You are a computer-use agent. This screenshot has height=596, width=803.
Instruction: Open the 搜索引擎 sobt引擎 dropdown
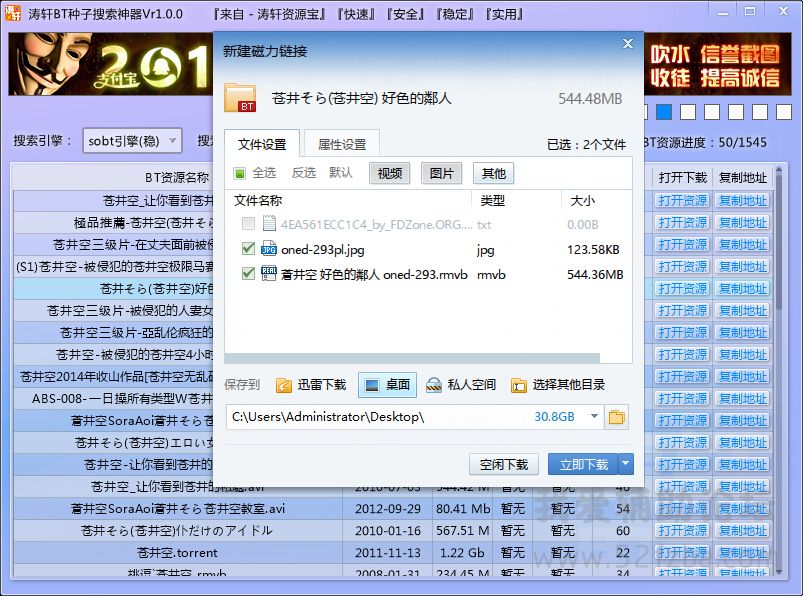(132, 141)
